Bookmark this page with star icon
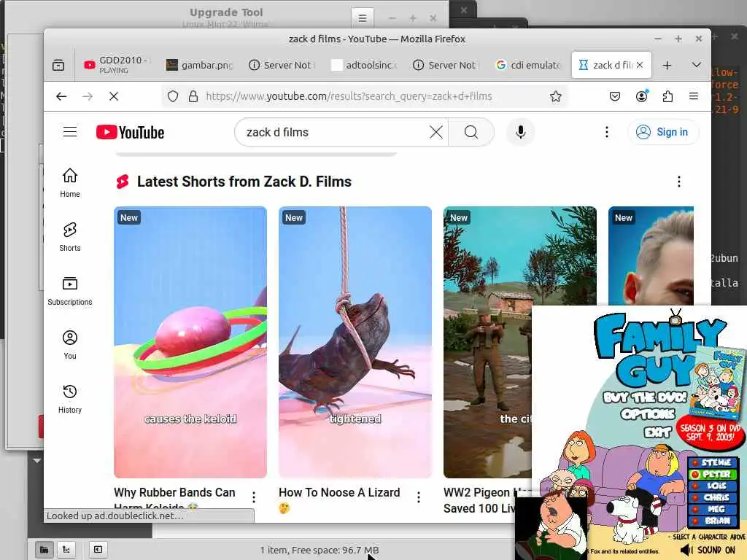Image resolution: width=747 pixels, height=560 pixels. click(x=555, y=96)
